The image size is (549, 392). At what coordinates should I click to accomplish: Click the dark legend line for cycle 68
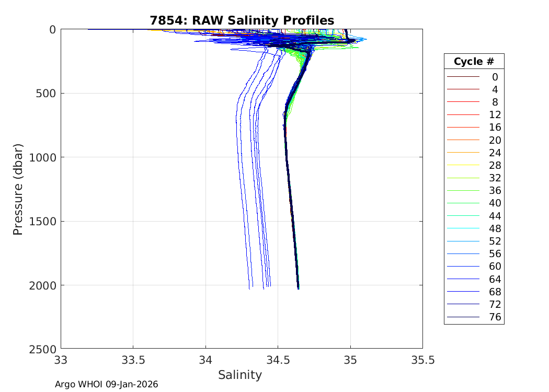tap(463, 291)
